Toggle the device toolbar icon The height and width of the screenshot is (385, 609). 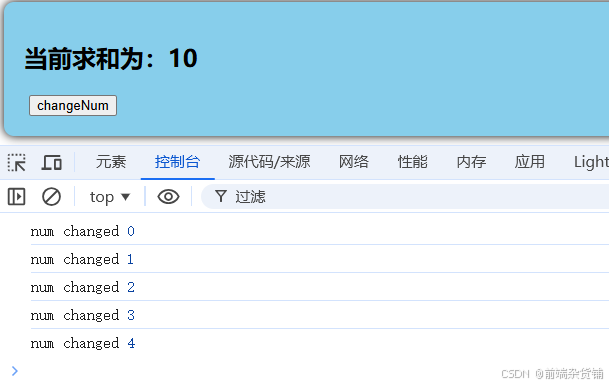pos(51,162)
